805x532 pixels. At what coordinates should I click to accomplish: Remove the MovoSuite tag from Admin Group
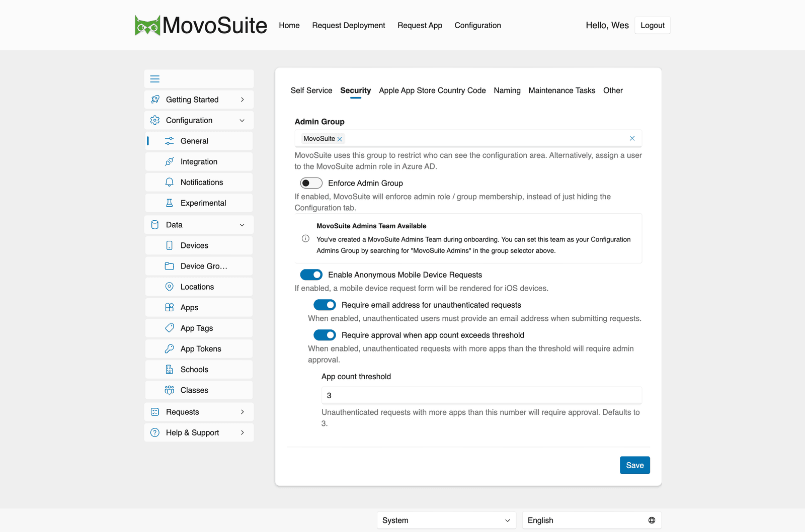point(340,139)
